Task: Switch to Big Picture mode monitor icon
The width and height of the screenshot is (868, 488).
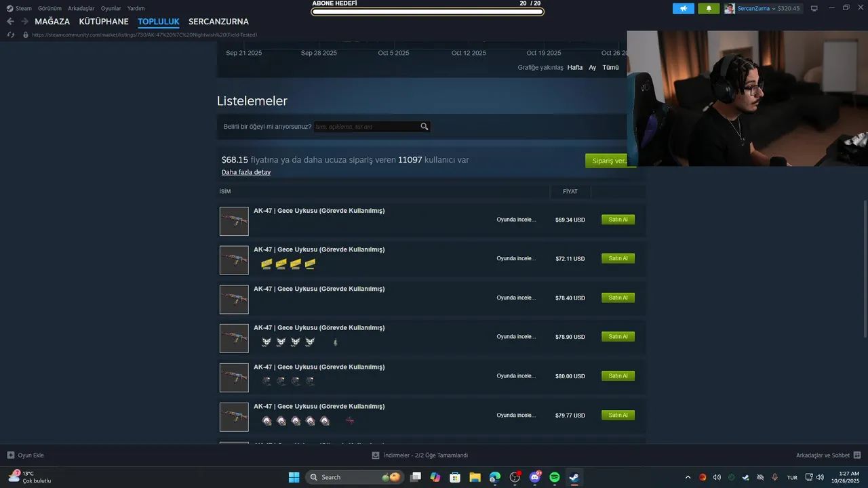Action: (x=814, y=8)
